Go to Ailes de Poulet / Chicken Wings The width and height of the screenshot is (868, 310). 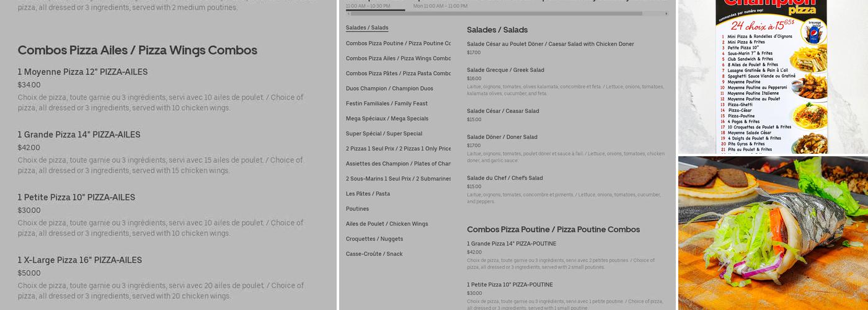(x=387, y=224)
